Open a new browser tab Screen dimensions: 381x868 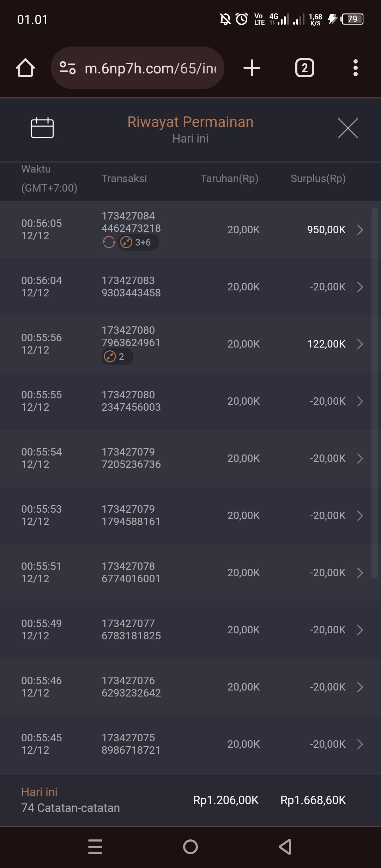tap(252, 68)
